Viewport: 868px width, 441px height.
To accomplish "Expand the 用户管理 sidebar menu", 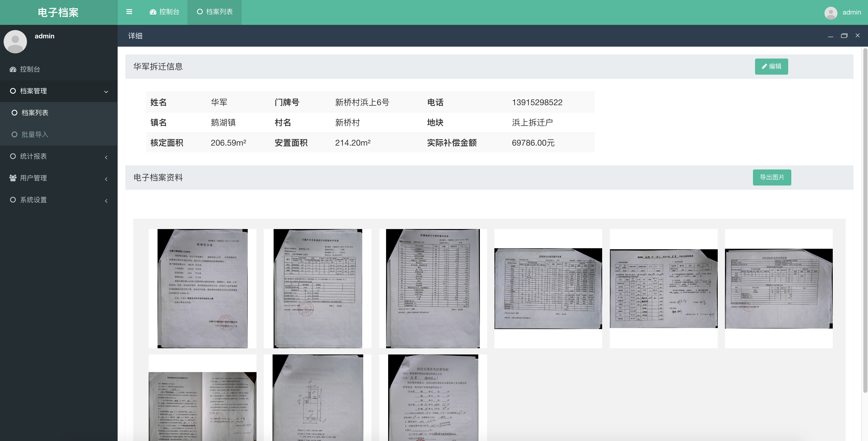I will [59, 178].
